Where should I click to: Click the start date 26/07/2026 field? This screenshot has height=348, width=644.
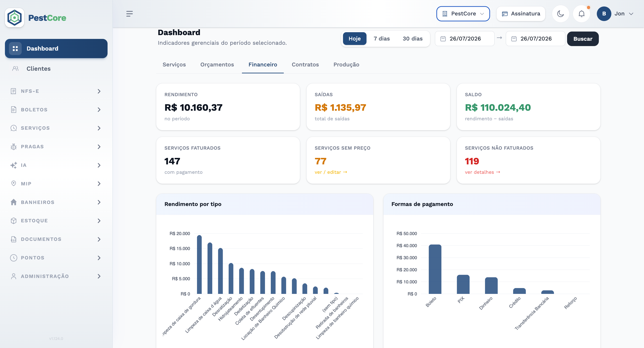coord(464,39)
